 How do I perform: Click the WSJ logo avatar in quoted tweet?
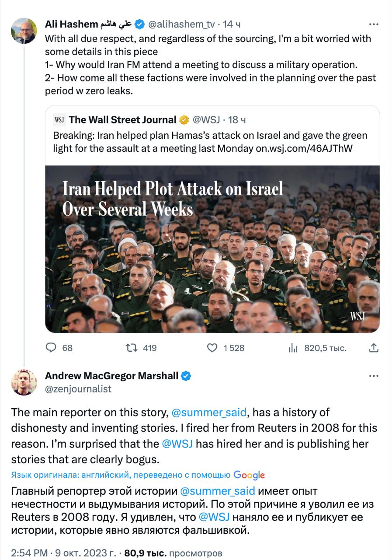coord(59,120)
